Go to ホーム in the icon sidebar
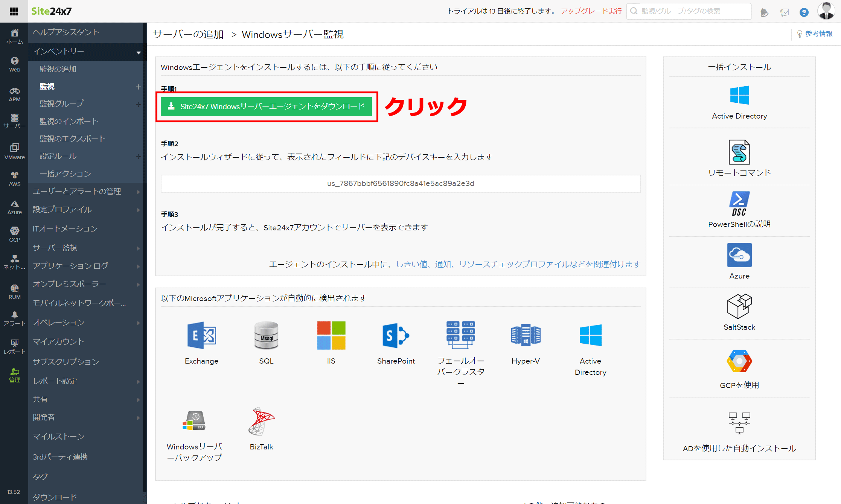This screenshot has height=504, width=841. tap(14, 37)
